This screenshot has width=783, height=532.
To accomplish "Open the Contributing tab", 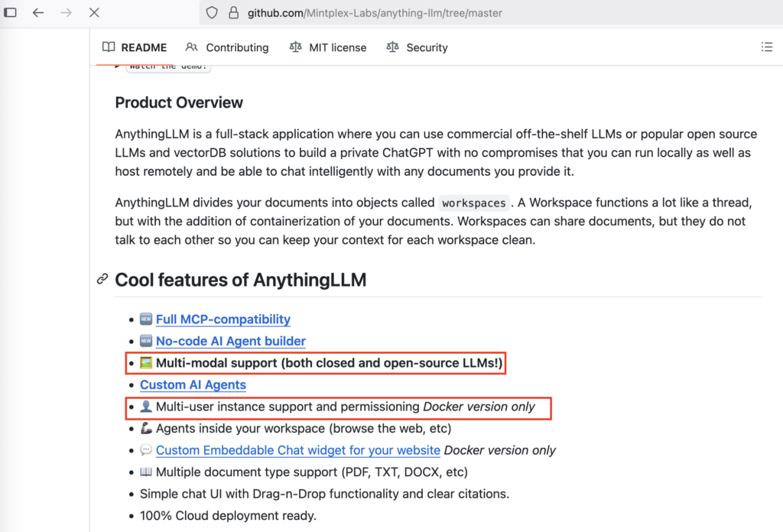I will (226, 47).
